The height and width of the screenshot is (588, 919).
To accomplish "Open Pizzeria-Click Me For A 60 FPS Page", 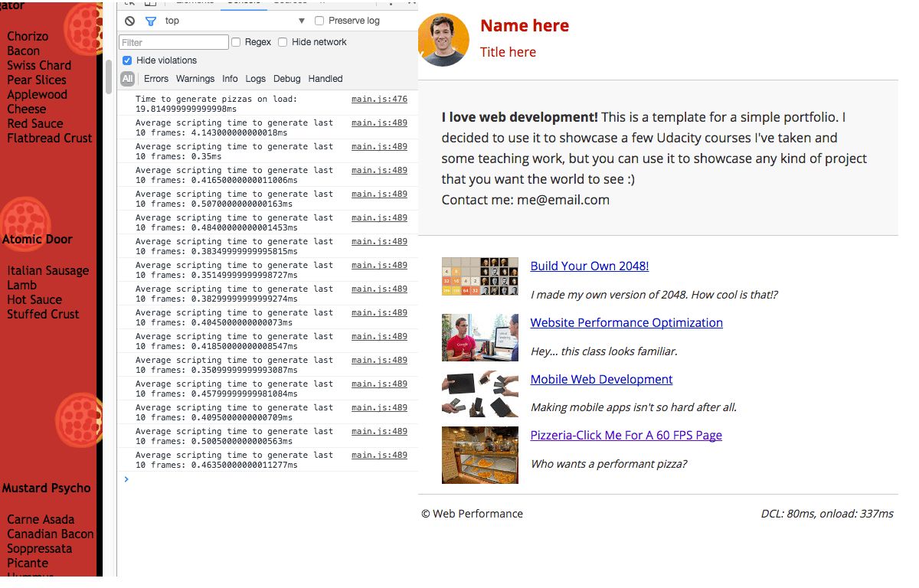I will [x=626, y=436].
